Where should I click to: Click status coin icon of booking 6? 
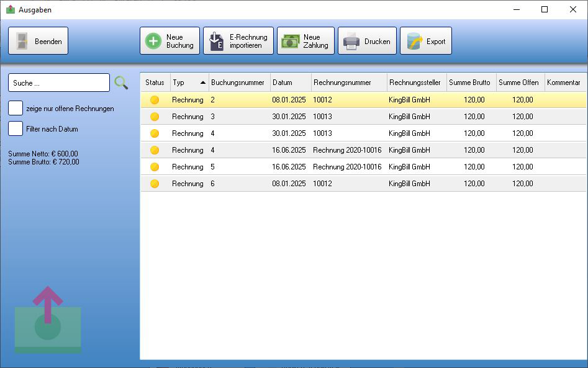(155, 184)
